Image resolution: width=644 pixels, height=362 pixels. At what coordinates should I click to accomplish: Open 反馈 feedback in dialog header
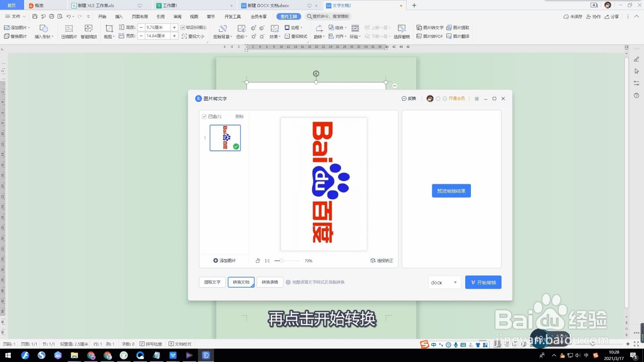click(x=409, y=99)
